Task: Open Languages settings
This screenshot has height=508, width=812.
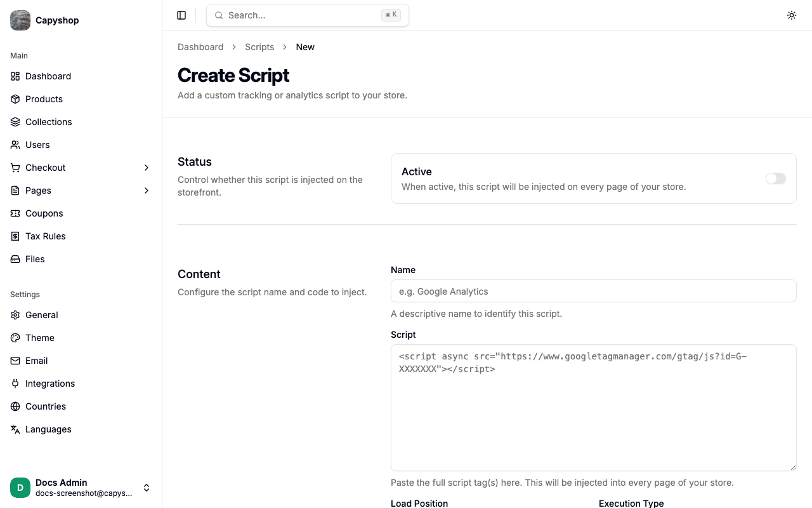Action: (81, 429)
